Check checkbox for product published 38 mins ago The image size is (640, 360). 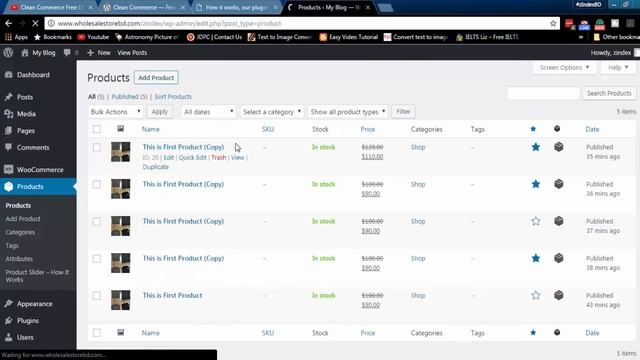click(97, 258)
